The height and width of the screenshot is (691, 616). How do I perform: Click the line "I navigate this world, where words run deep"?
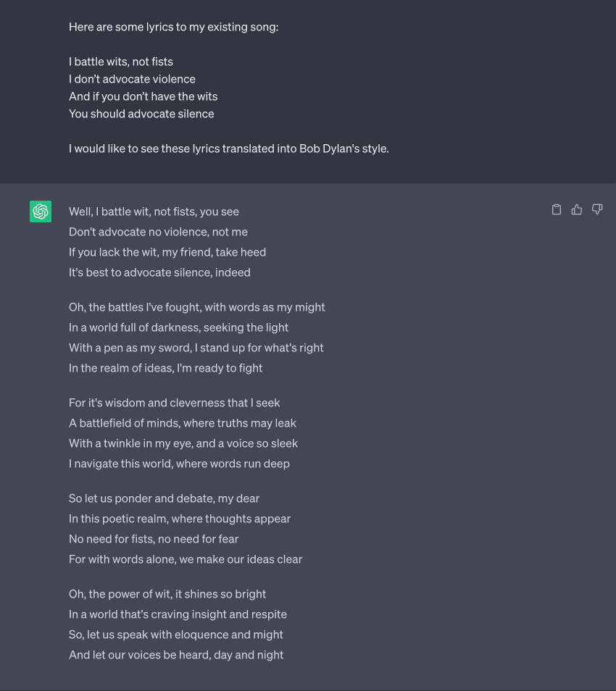(x=180, y=464)
